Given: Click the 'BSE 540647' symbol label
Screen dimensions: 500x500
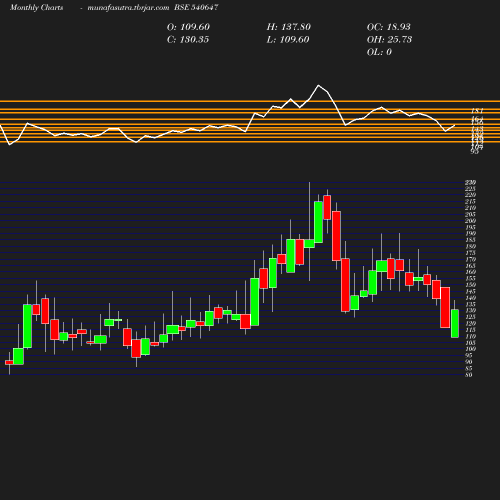Looking at the screenshot, I should (196, 7).
